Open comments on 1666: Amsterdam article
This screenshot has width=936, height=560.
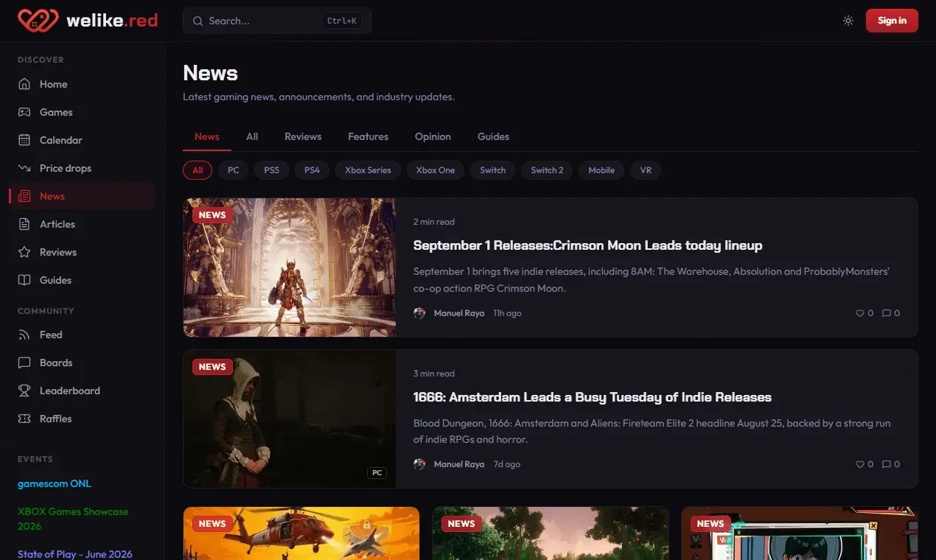(887, 464)
